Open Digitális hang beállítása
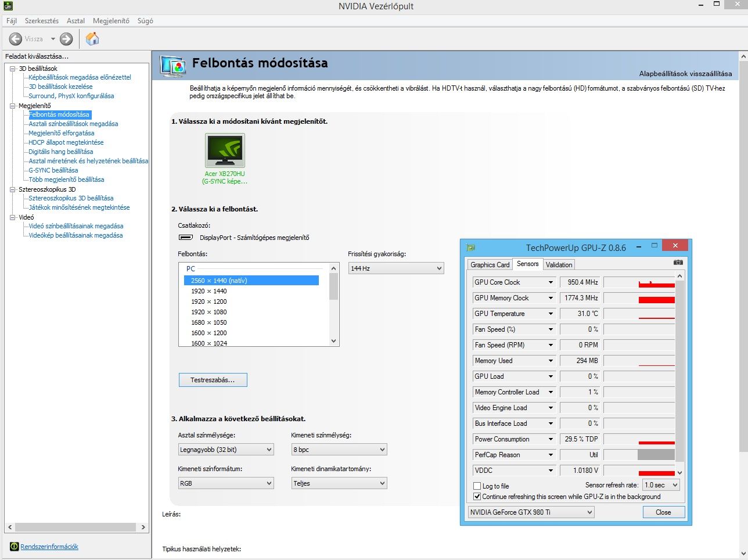This screenshot has height=560, width=748. tap(61, 152)
